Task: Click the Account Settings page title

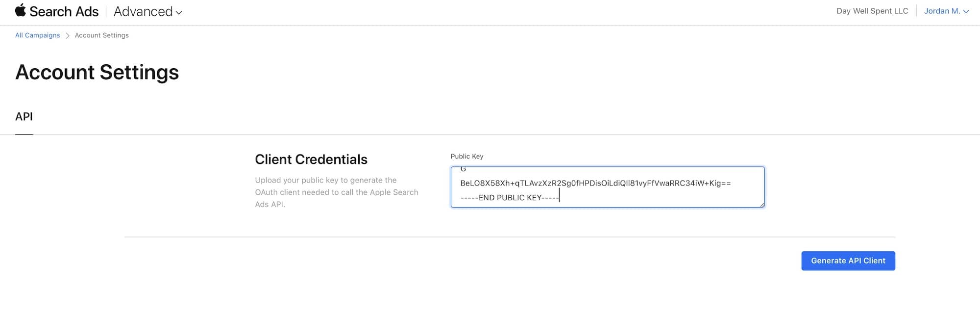Action: (97, 72)
